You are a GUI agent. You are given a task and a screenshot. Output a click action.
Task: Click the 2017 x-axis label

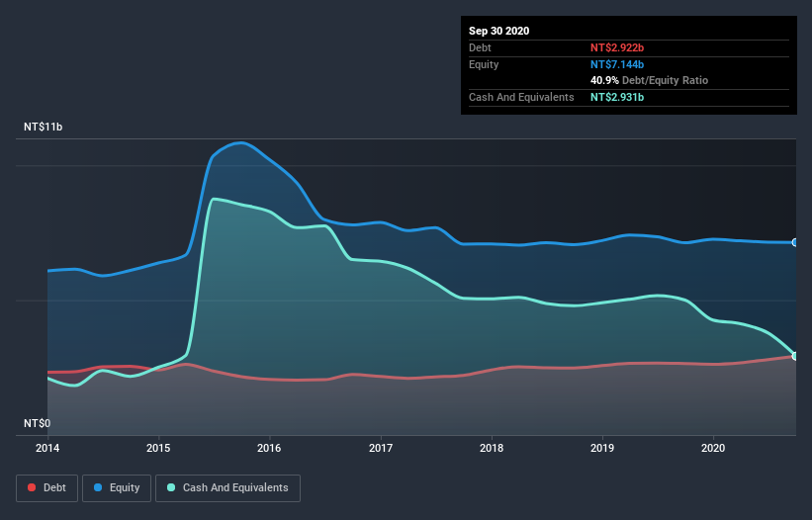381,448
